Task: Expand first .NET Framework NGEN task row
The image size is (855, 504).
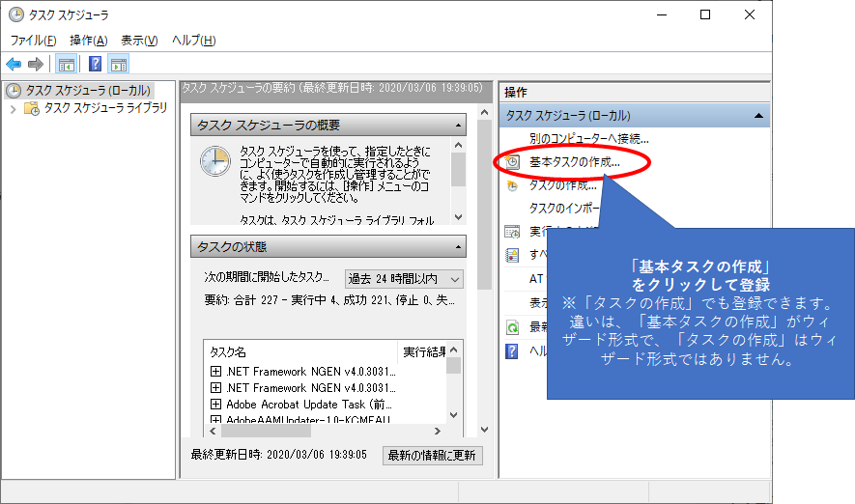Action: click(x=216, y=372)
